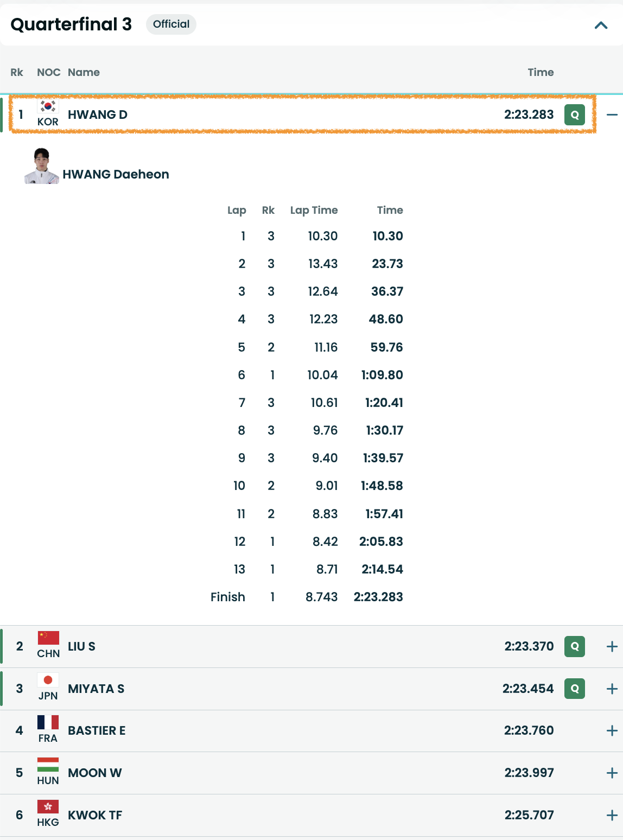Expand BASTIER E lap details
The width and height of the screenshot is (623, 840).
[x=612, y=730]
